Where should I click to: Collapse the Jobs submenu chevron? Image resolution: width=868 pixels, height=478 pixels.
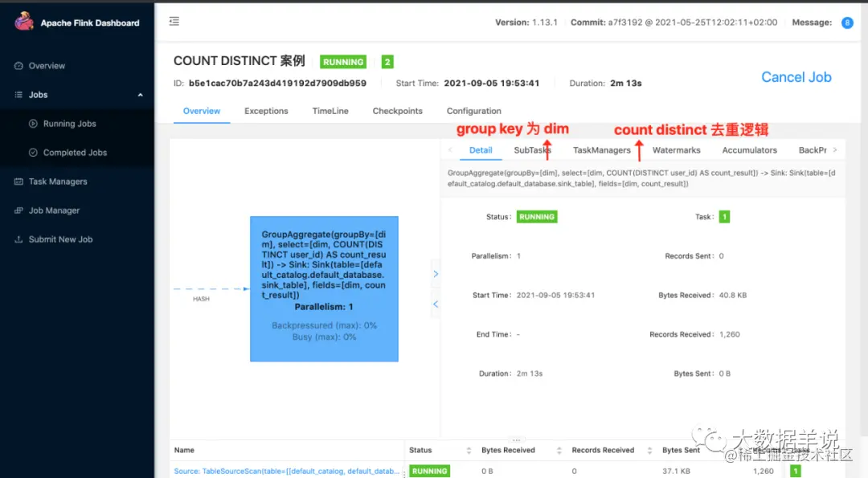point(140,95)
